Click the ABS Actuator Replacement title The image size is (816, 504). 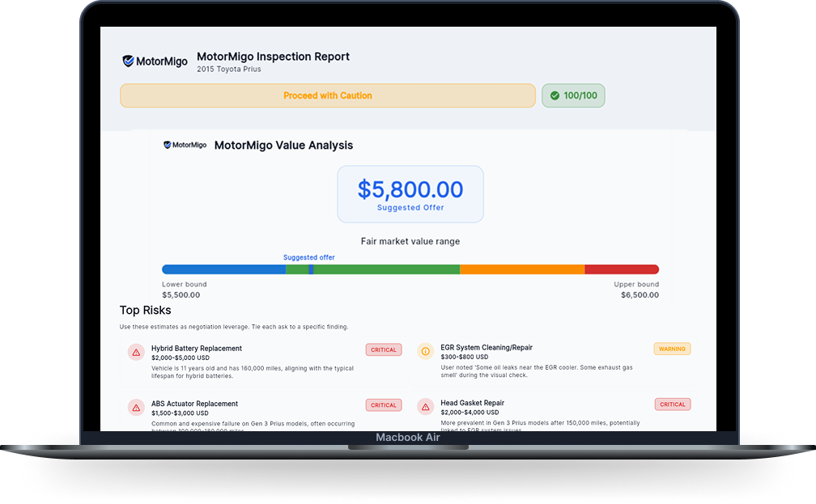click(194, 404)
